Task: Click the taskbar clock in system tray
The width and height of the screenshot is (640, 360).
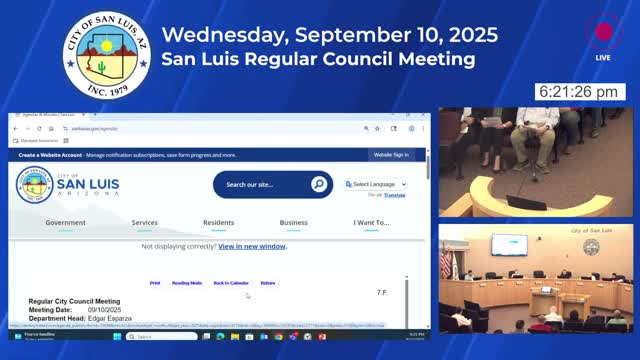Action: click(417, 336)
